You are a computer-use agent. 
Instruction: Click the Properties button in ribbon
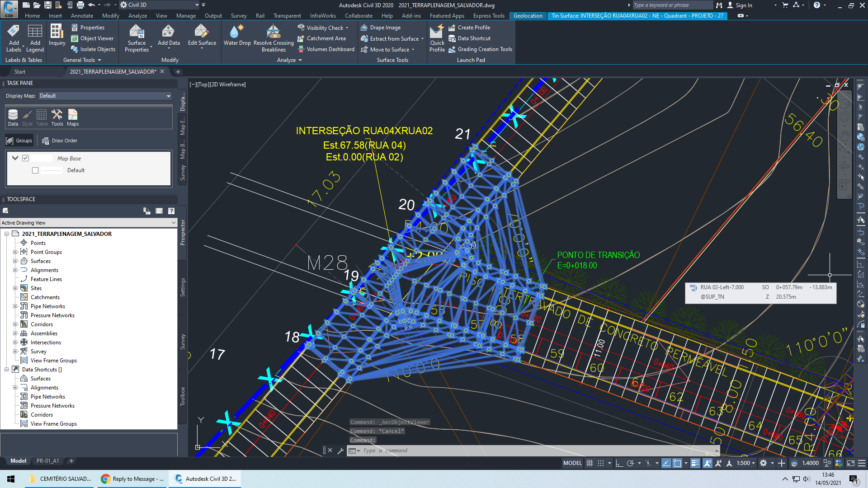tap(88, 28)
